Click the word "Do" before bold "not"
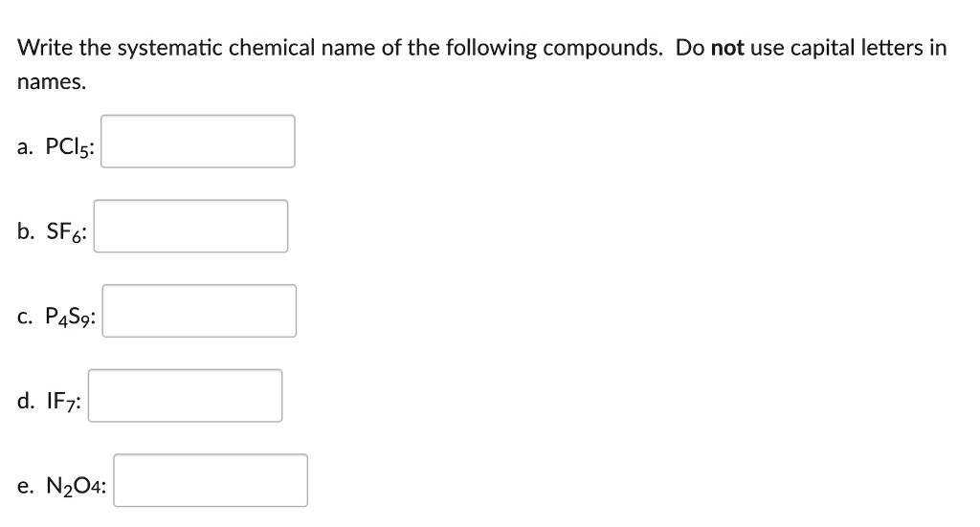The image size is (980, 527). pyautogui.click(x=690, y=48)
